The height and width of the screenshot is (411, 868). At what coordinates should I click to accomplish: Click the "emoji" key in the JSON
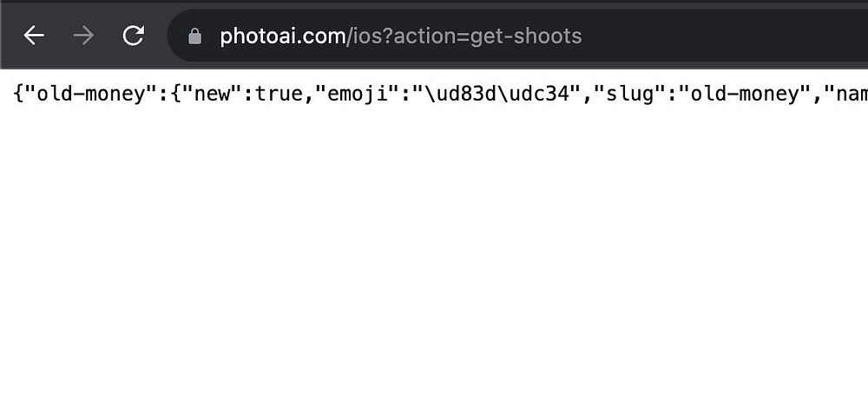(x=356, y=94)
